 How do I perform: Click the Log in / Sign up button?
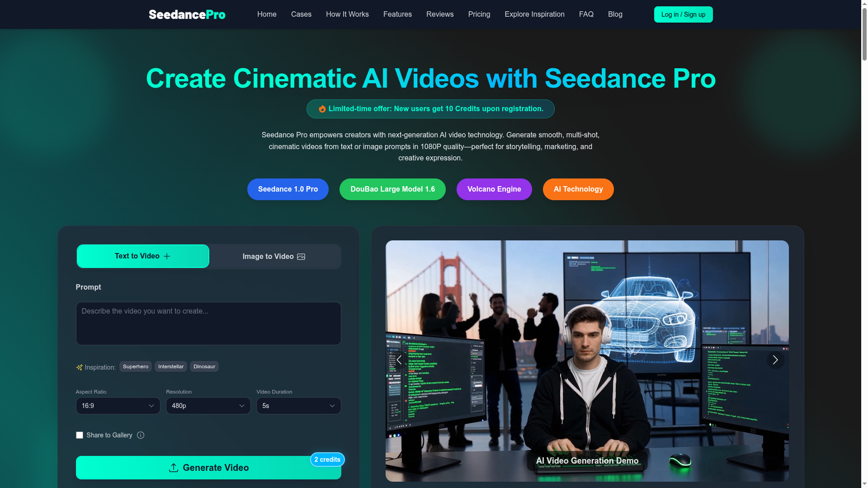(684, 14)
